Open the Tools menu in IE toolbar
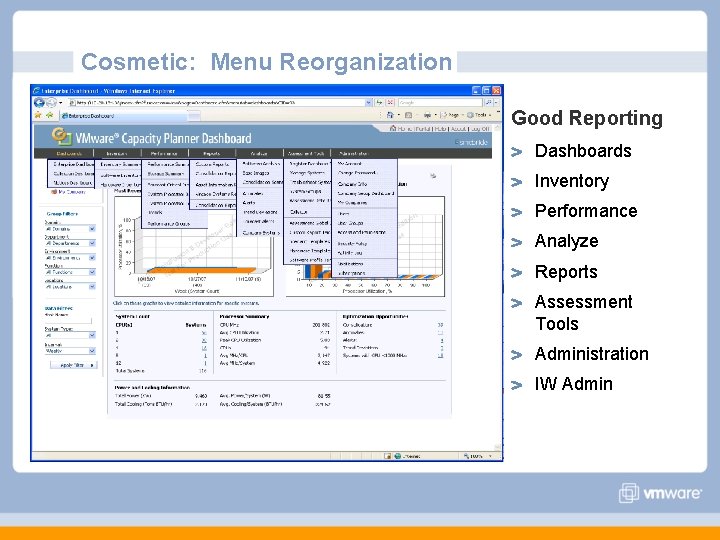The image size is (720, 540). [478, 115]
